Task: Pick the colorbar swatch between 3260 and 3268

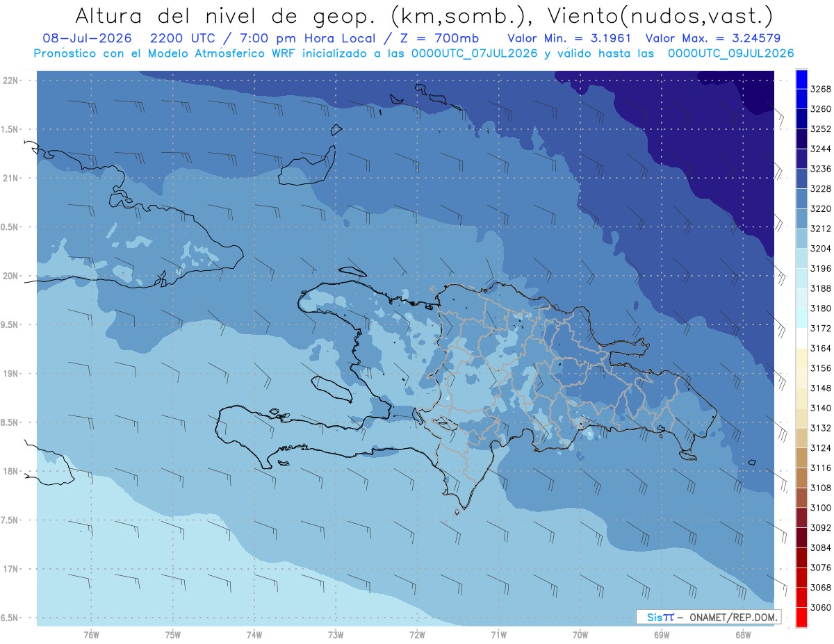Action: click(801, 99)
